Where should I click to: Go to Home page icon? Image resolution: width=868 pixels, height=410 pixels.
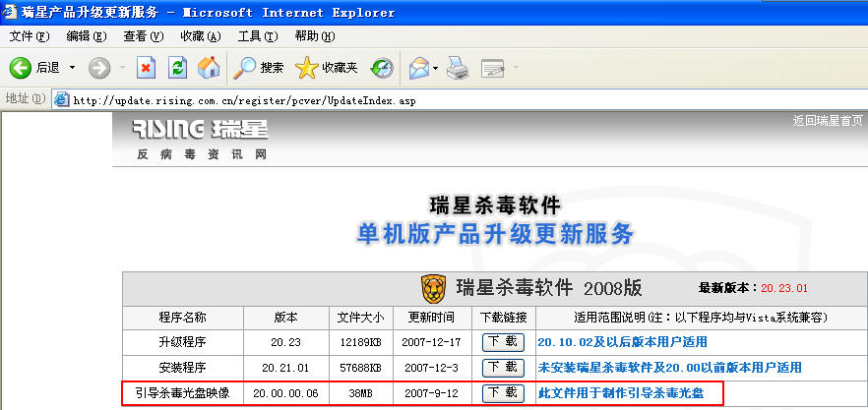(x=209, y=68)
